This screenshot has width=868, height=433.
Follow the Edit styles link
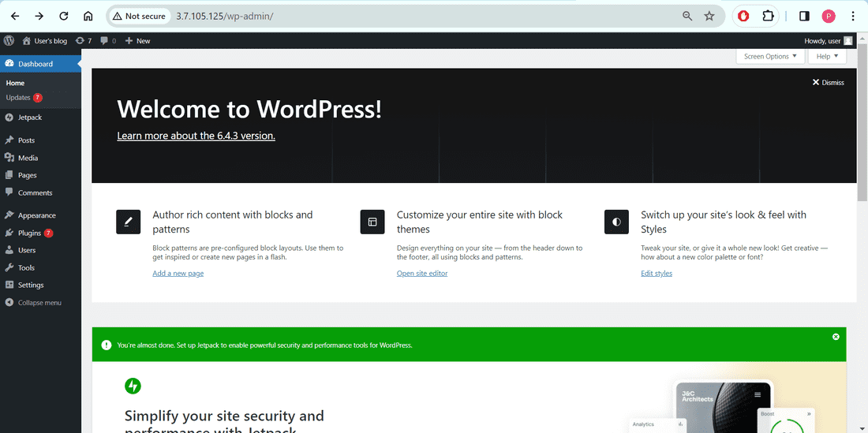[657, 273]
